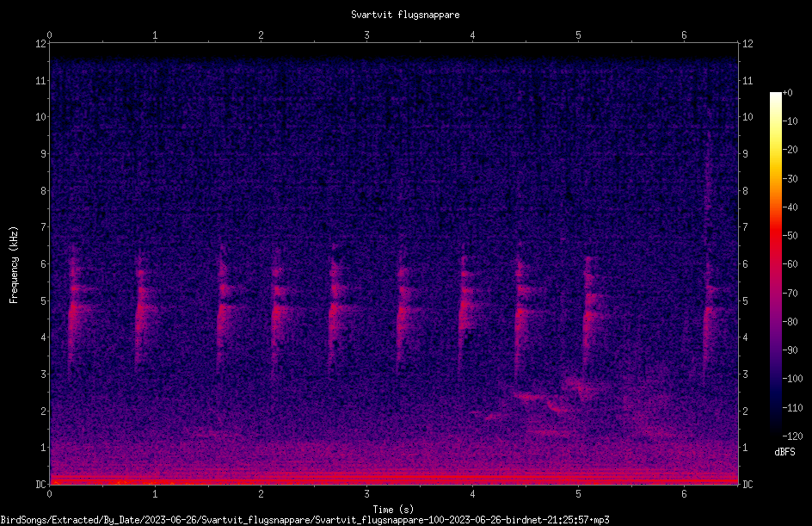Click the title "Svartvit flugsnappare"
Screen dimensions: 812x526
coord(405,15)
